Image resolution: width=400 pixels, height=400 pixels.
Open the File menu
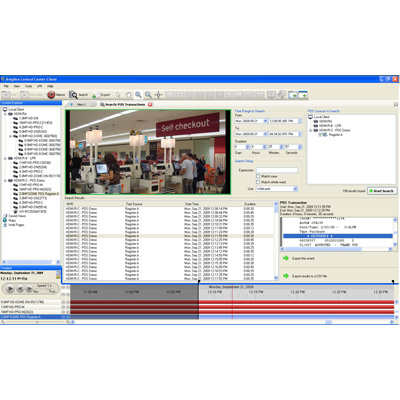(x=6, y=86)
